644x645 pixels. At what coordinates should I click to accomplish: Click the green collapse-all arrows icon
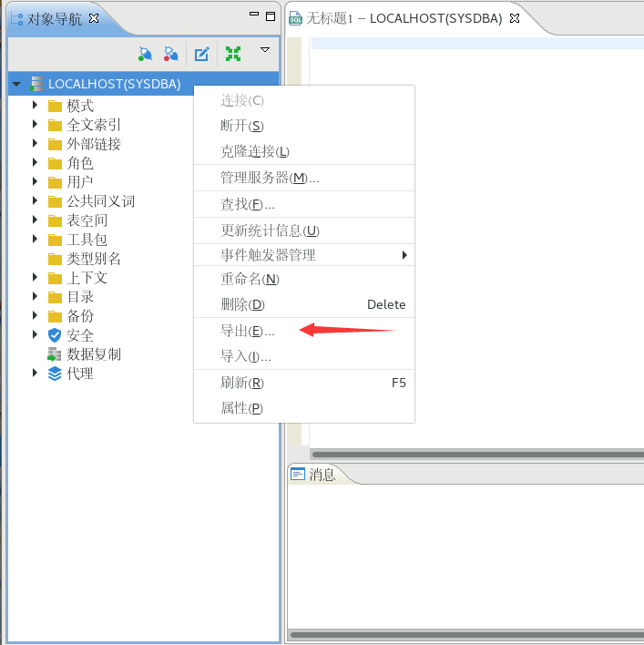tap(233, 54)
